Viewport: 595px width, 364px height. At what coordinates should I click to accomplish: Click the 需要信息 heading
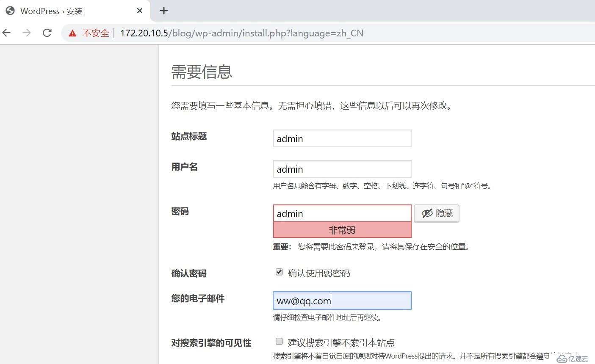coord(202,72)
